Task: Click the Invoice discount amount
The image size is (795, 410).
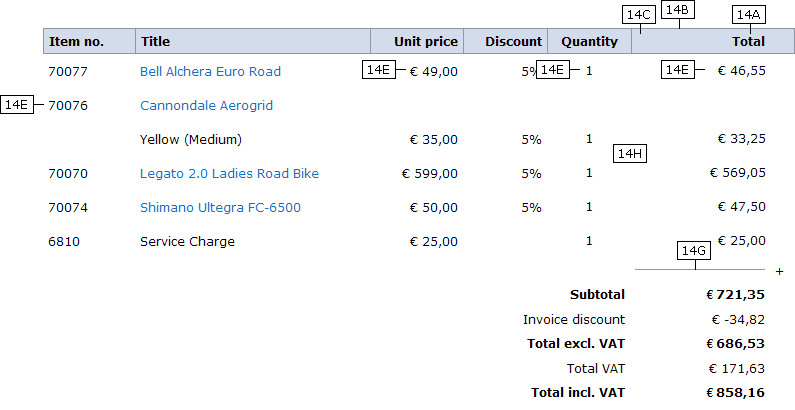Action: click(738, 320)
